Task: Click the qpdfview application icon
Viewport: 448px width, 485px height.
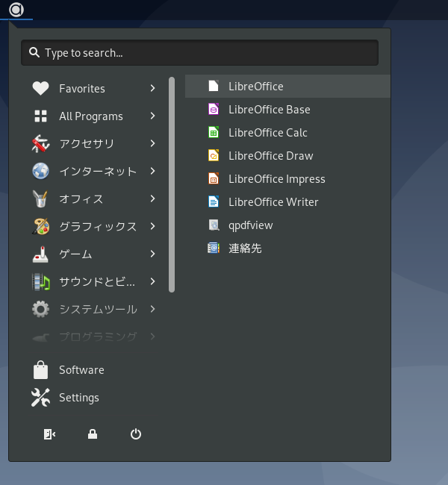Action: [x=214, y=225]
